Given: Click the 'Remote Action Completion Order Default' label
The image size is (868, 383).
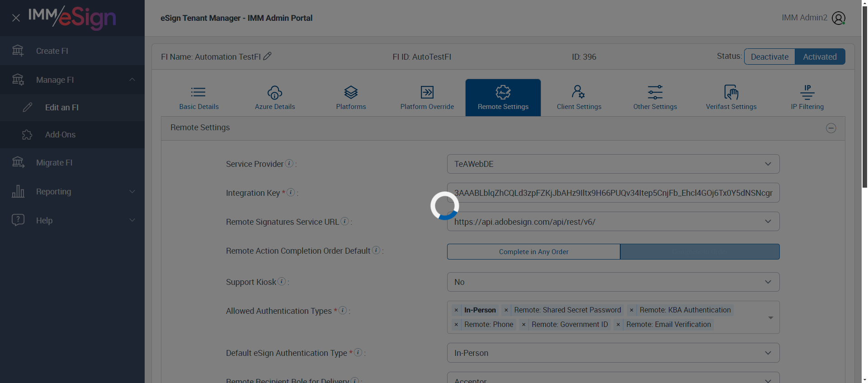Looking at the screenshot, I should (298, 251).
